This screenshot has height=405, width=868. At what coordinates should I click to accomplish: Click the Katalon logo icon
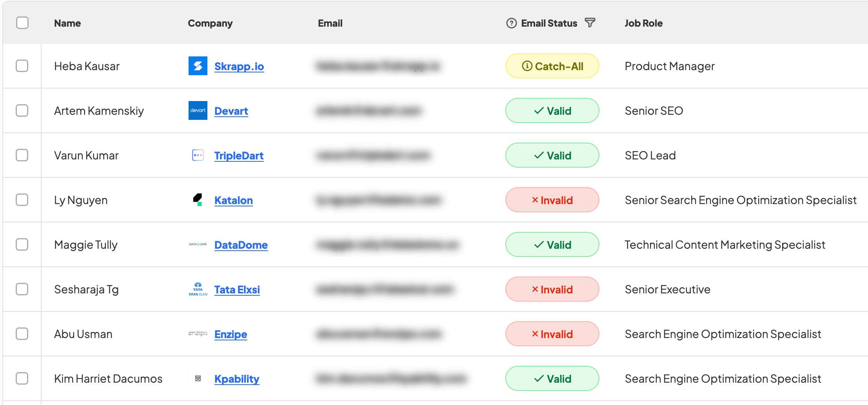198,200
